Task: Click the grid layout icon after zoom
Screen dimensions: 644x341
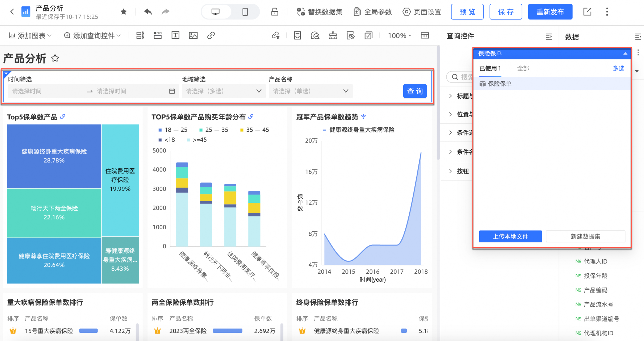Action: (x=425, y=36)
